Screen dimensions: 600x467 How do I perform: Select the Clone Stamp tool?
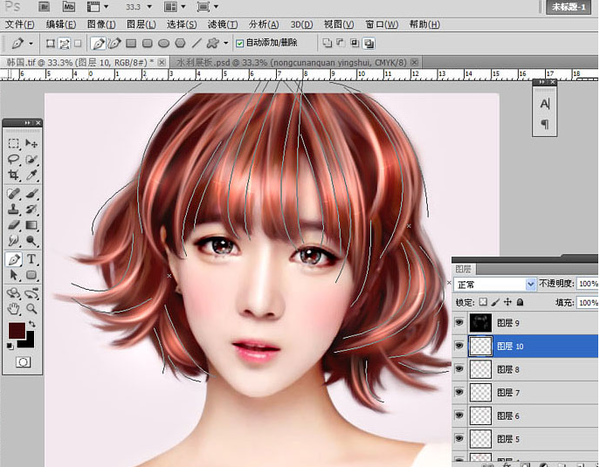(14, 209)
